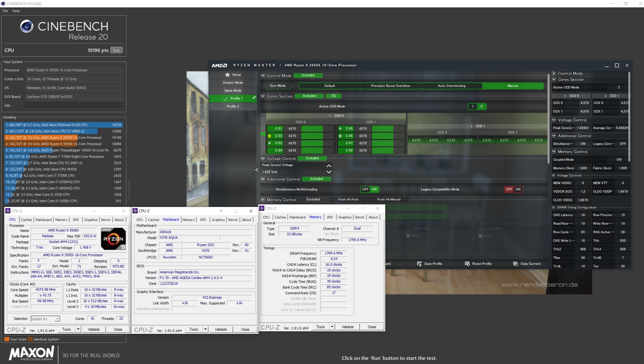Toggle Memory Control Excluded tag
This screenshot has height=364, width=644.
(x=313, y=199)
